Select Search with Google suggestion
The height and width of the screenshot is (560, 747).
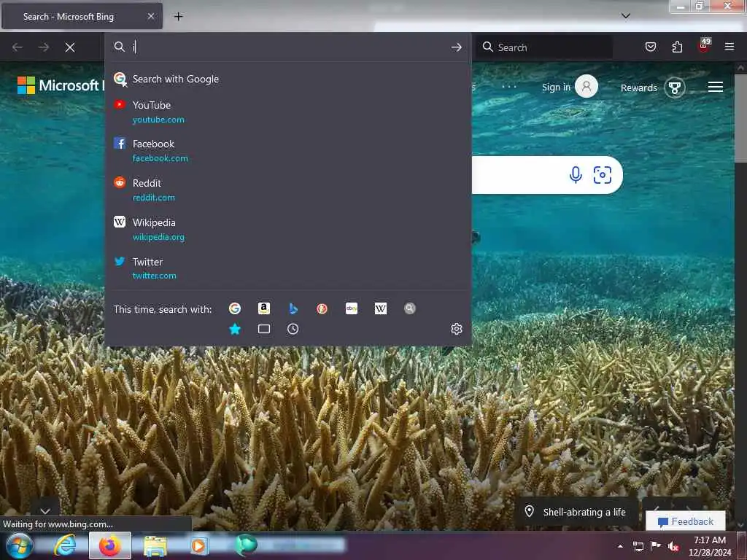pyautogui.click(x=287, y=79)
